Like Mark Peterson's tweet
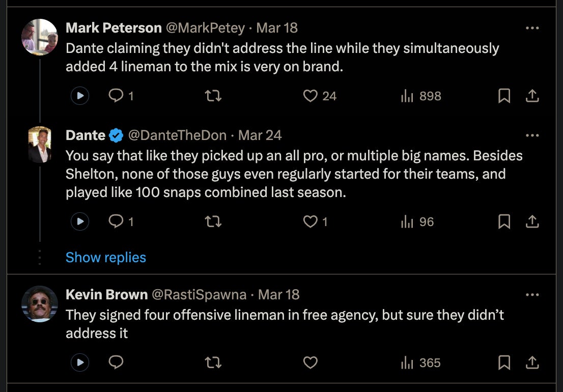This screenshot has height=392, width=563. pyautogui.click(x=311, y=96)
